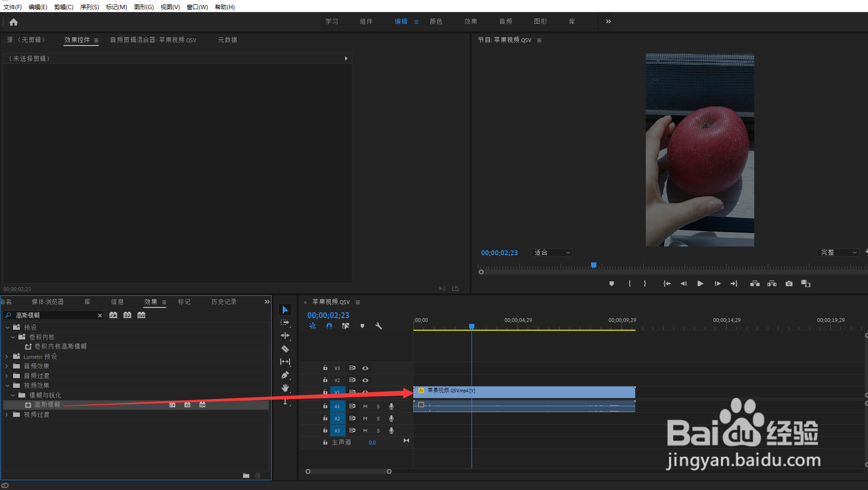
Task: Select the Selection tool arrow
Action: (x=285, y=309)
